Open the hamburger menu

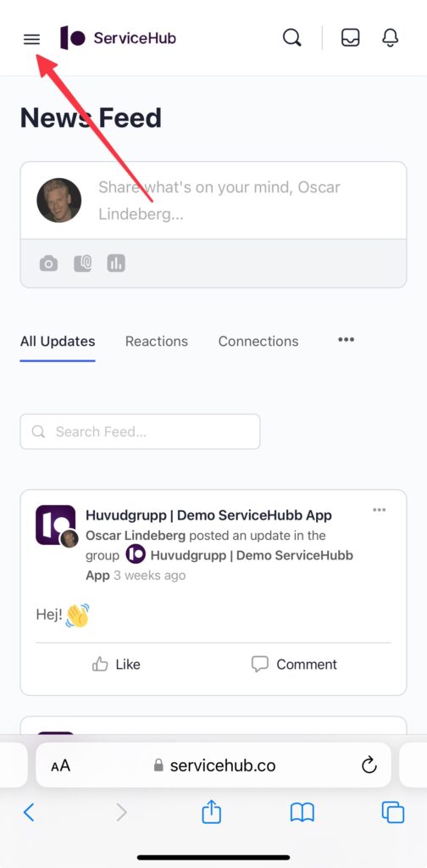click(31, 39)
